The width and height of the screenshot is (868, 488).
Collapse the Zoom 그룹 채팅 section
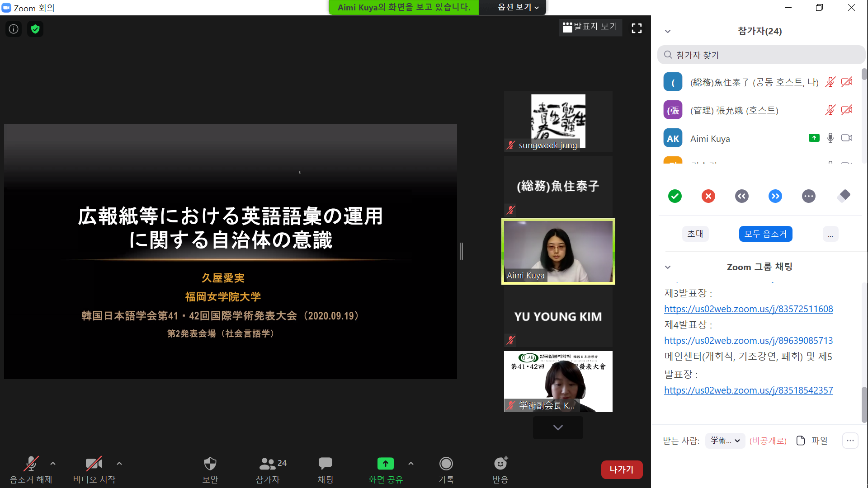coord(668,267)
